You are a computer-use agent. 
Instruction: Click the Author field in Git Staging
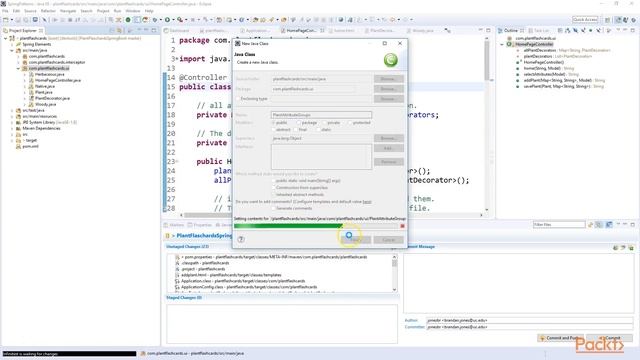tap(529, 320)
